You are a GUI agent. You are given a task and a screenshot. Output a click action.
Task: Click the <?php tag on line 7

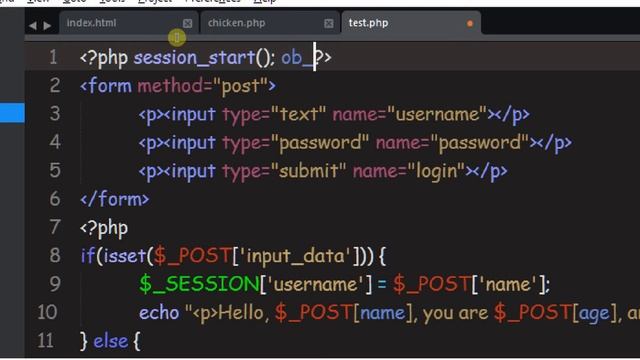pos(104,228)
